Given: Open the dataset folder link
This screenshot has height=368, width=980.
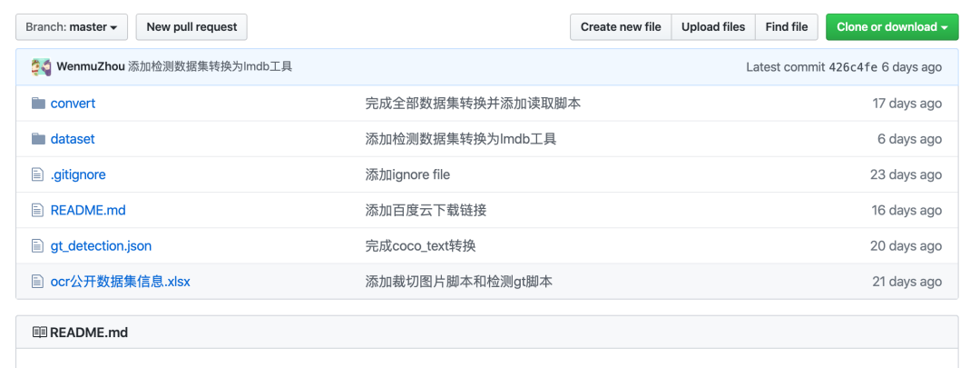Looking at the screenshot, I should (x=73, y=139).
